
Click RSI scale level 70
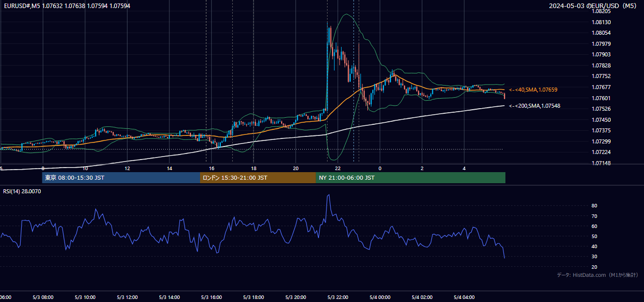595,216
